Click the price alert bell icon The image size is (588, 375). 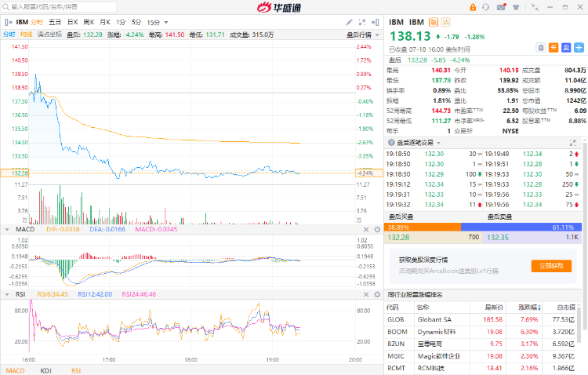(542, 47)
